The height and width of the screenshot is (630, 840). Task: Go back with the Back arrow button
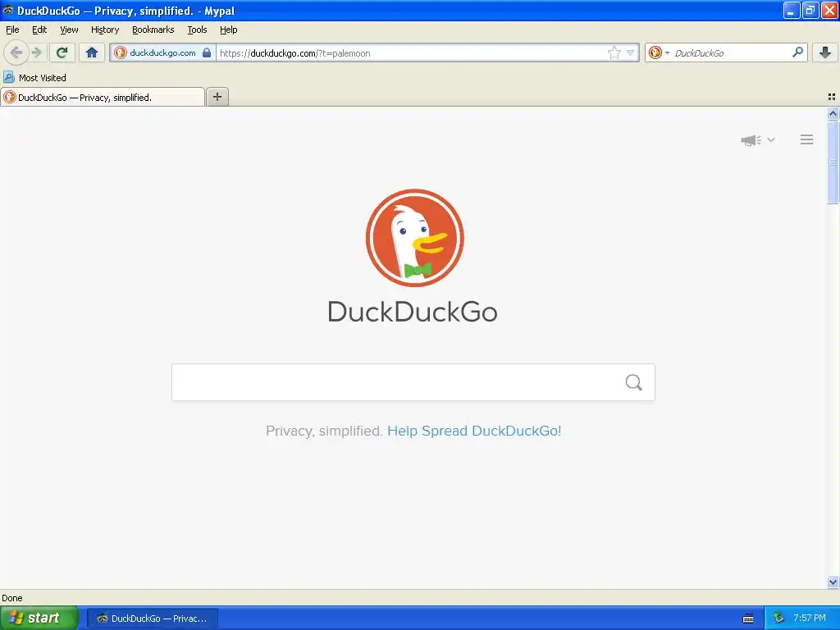16,52
